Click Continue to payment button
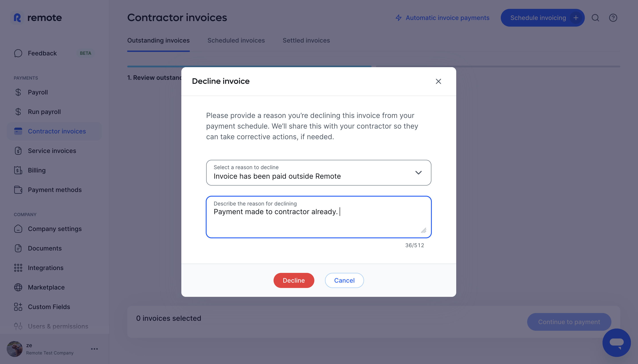 (569, 322)
